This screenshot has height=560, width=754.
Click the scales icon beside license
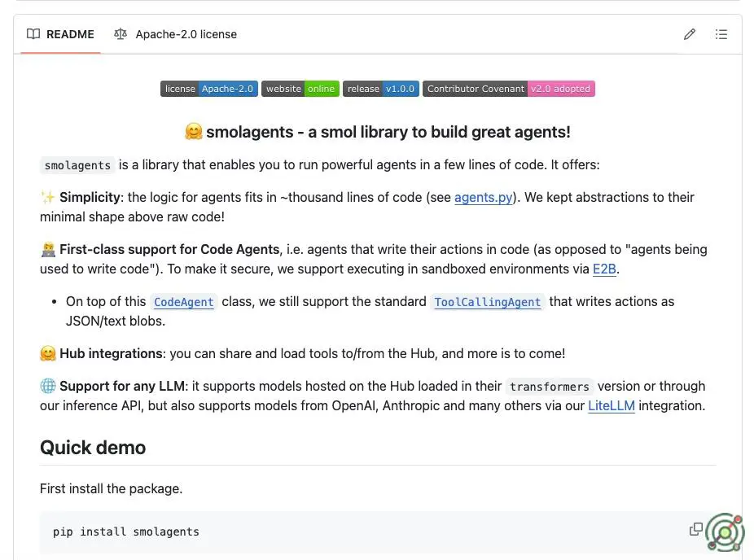121,34
